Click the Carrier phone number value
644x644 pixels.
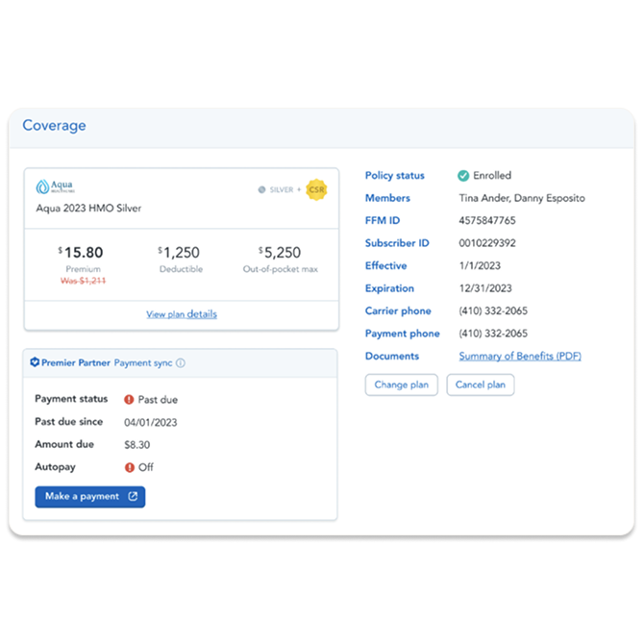tap(493, 310)
